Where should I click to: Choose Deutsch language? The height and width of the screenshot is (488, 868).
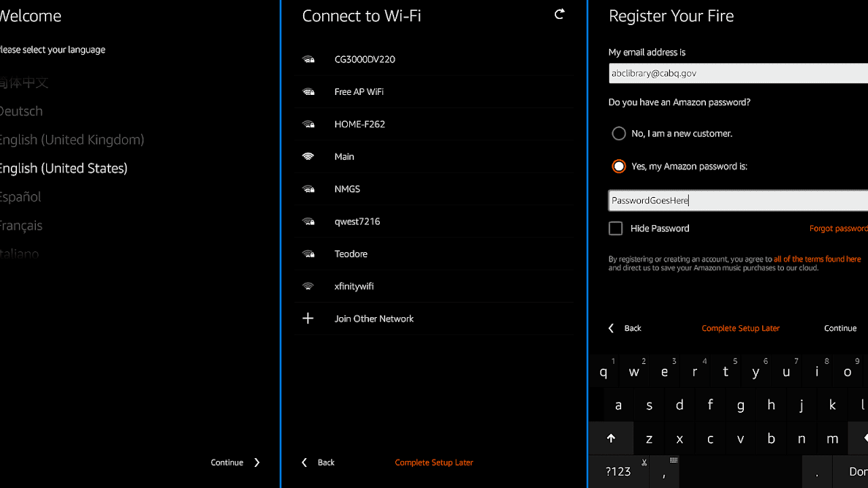[21, 111]
